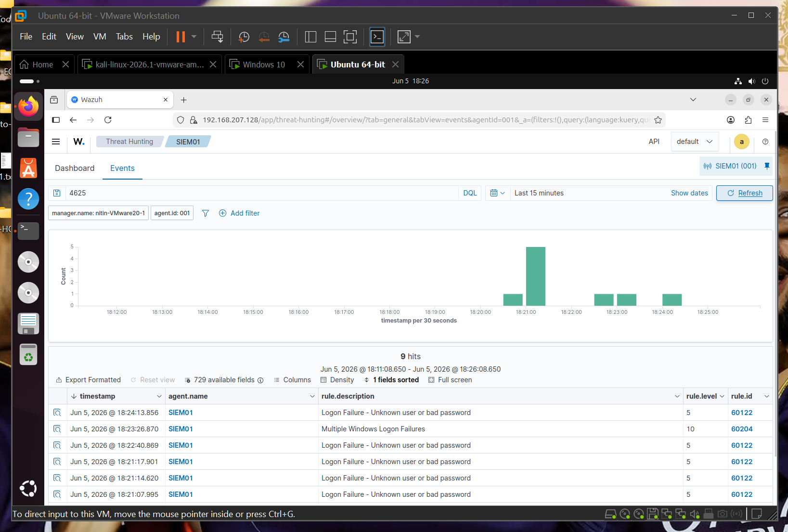Image resolution: width=788 pixels, height=532 pixels.
Task: Open Files app in Ubuntu dock
Action: coord(28,138)
